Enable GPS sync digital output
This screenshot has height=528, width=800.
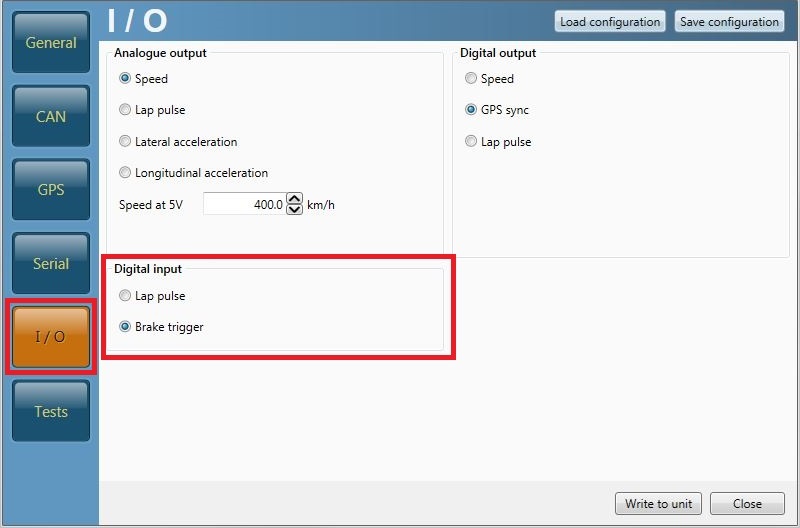471,110
